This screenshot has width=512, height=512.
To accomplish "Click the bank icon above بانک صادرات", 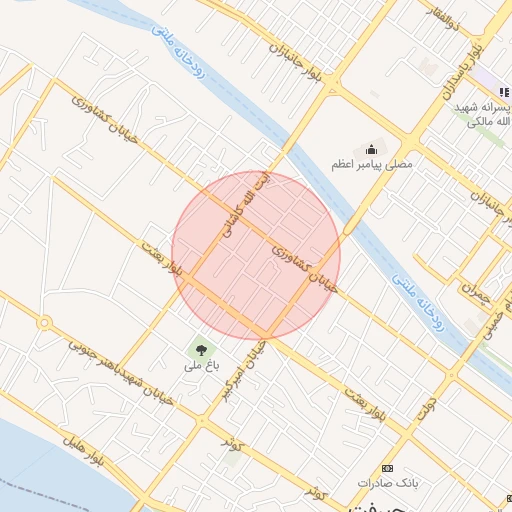I will 387,469.
